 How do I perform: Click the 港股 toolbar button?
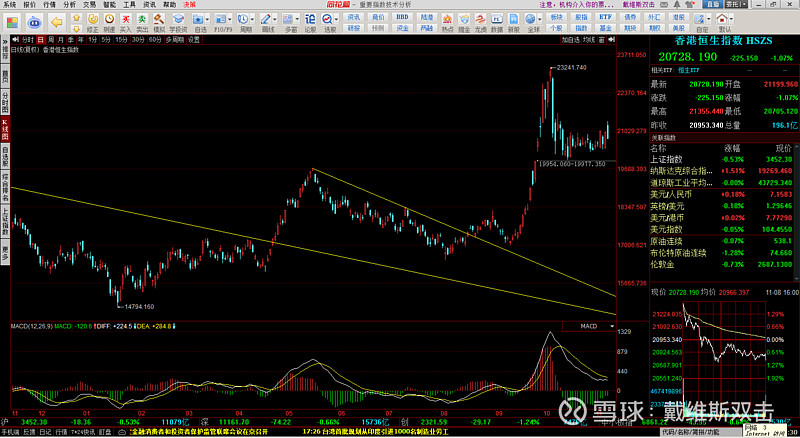(x=679, y=17)
